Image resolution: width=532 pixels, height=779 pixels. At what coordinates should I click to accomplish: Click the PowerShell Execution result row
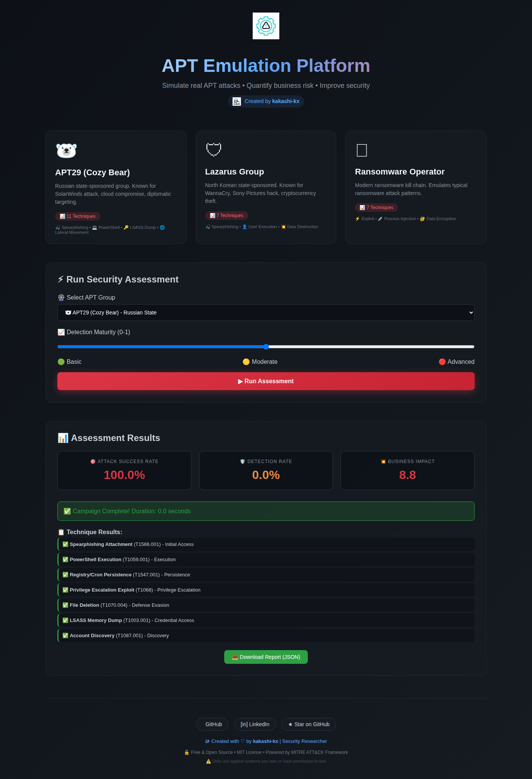pos(266,560)
